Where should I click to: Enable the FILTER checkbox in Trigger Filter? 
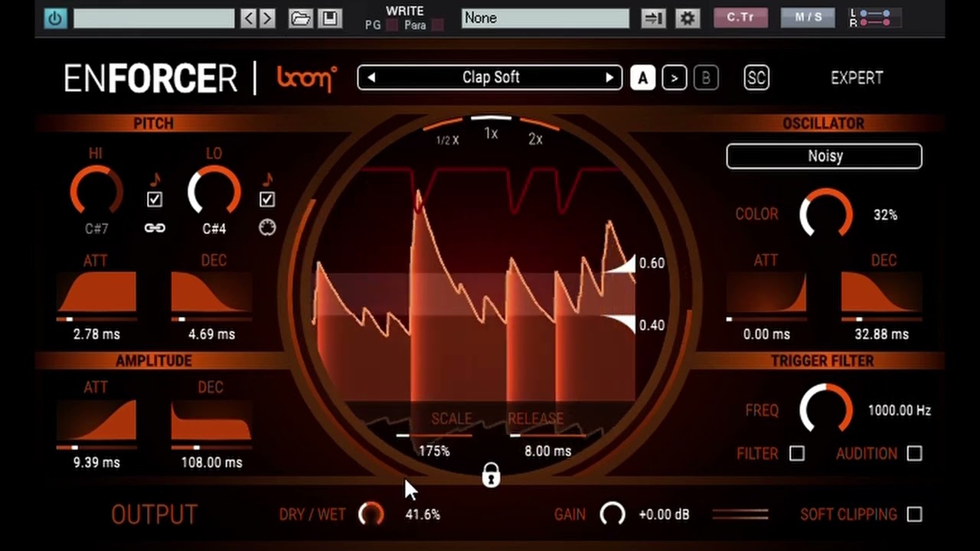[797, 454]
